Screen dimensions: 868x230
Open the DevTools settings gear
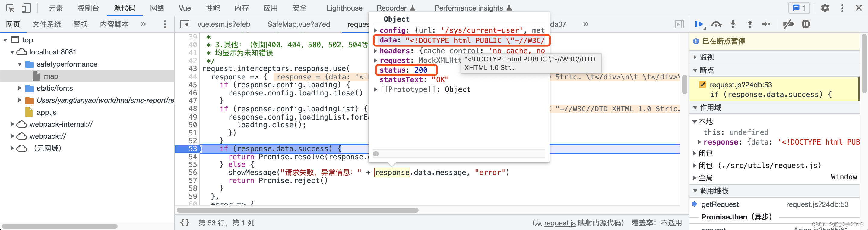tap(825, 8)
